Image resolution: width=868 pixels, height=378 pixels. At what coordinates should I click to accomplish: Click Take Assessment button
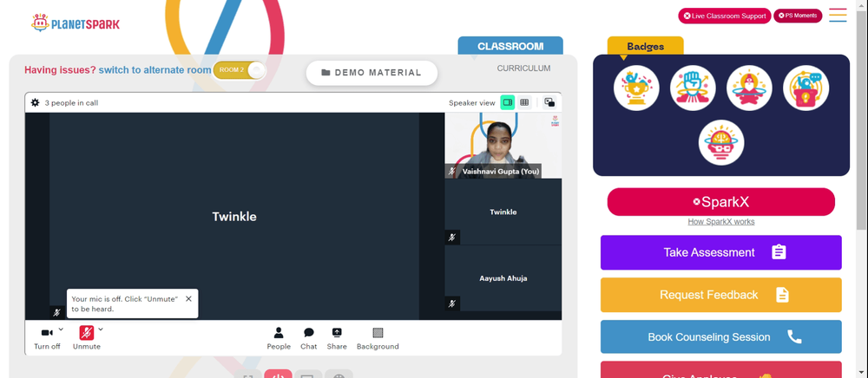[720, 252]
